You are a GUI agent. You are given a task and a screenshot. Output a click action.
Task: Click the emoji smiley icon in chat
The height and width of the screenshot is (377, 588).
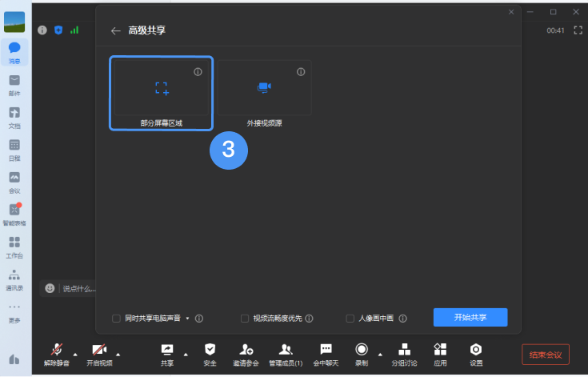coord(50,288)
